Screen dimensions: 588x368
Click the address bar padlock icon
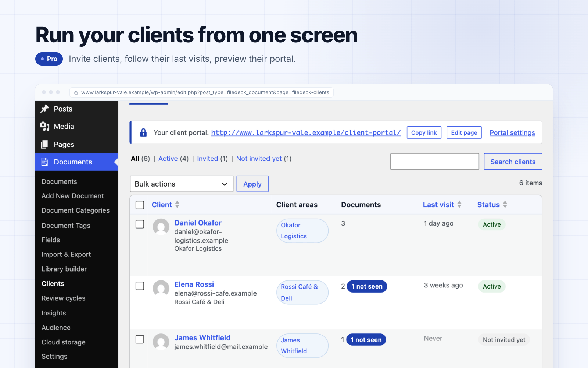pyautogui.click(x=76, y=93)
